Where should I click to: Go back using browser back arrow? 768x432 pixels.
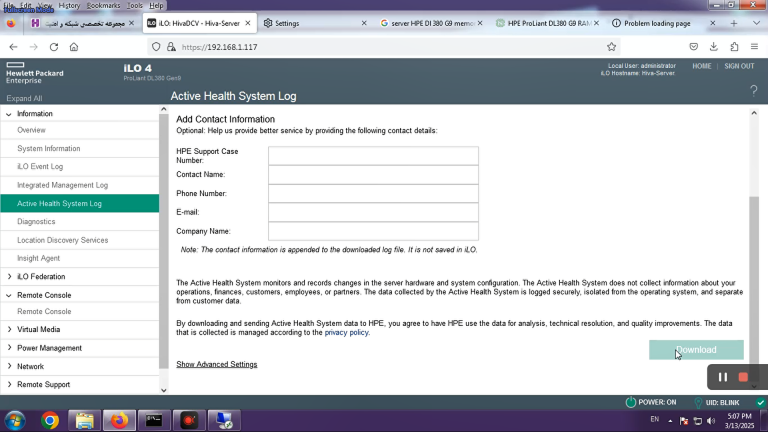tap(13, 47)
